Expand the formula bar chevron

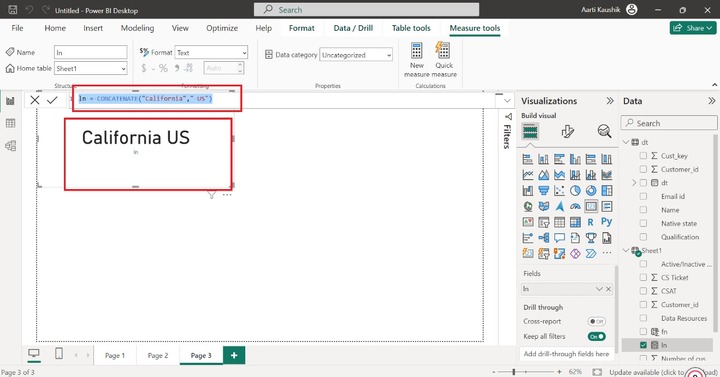click(x=507, y=101)
